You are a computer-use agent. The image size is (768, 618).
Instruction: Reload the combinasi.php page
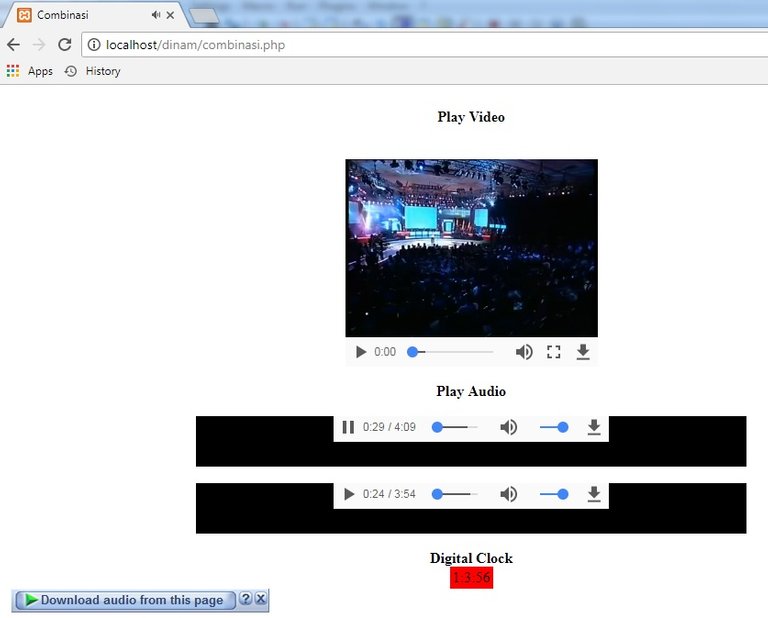coord(65,45)
